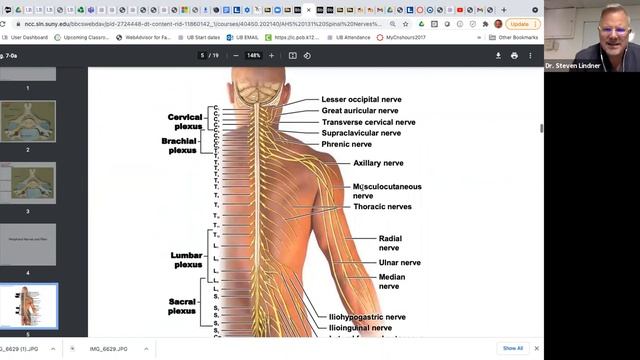Download the PDF file

point(498,56)
